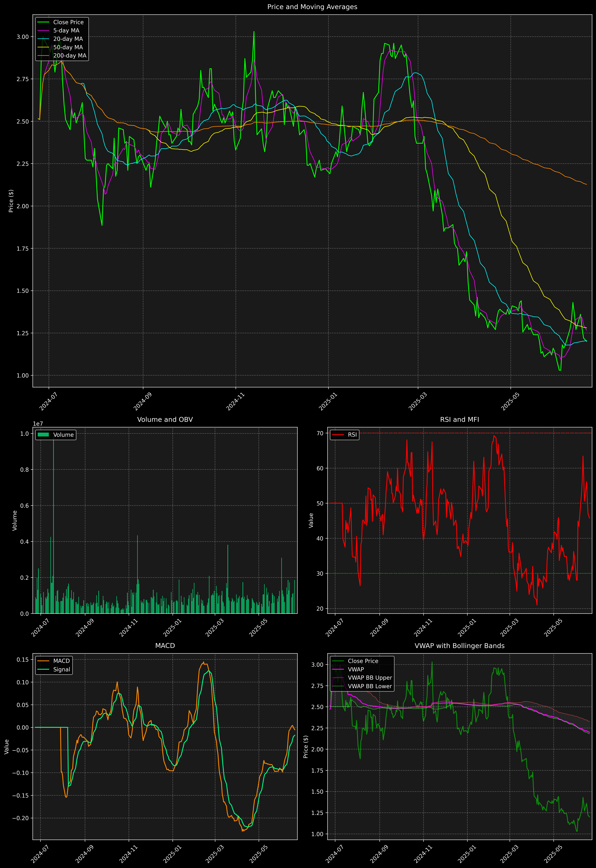Click the "VWAP with Bollinger Bands" chart title
596x868 pixels.
[x=460, y=646]
